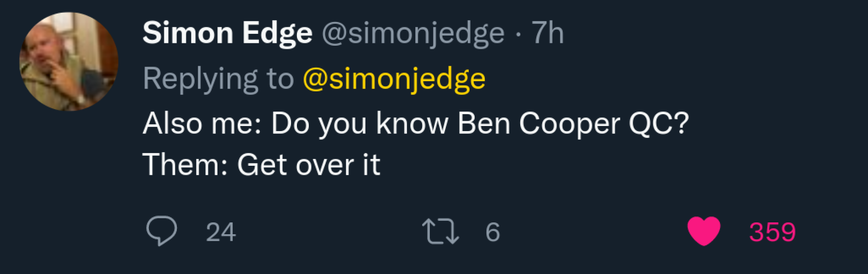This screenshot has width=868, height=274.
Task: Click the 7h timestamp
Action: pos(547,33)
